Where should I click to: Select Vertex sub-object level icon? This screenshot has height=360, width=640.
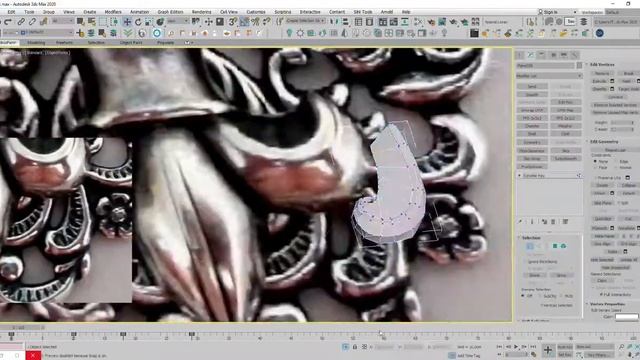point(529,246)
